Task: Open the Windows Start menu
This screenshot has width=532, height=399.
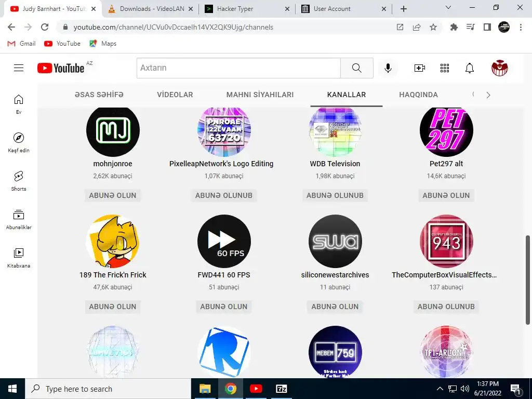Action: pyautogui.click(x=12, y=389)
